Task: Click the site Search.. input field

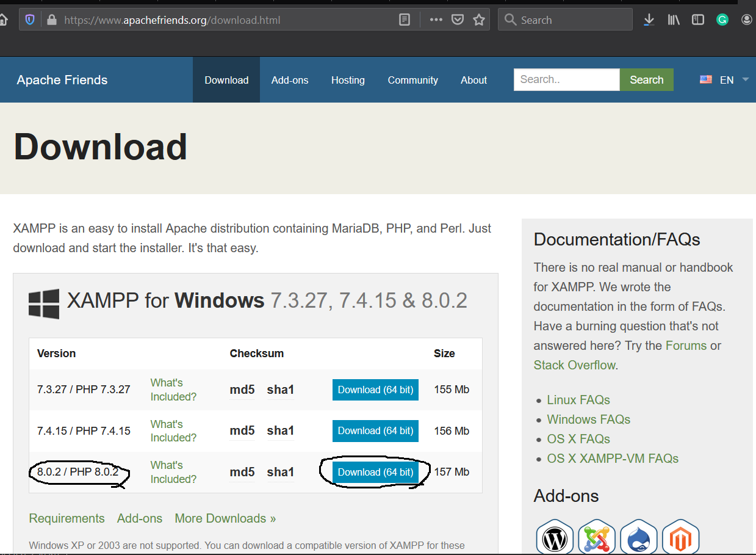Action: pos(567,80)
